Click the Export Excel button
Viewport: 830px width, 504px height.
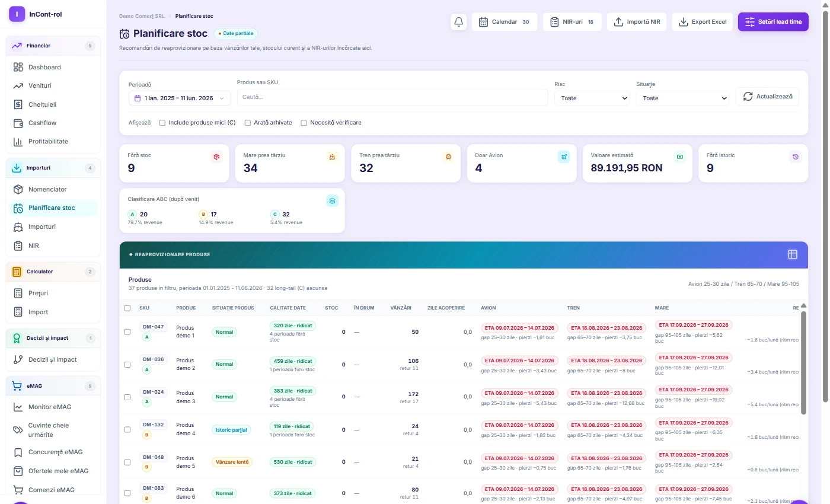coord(703,22)
